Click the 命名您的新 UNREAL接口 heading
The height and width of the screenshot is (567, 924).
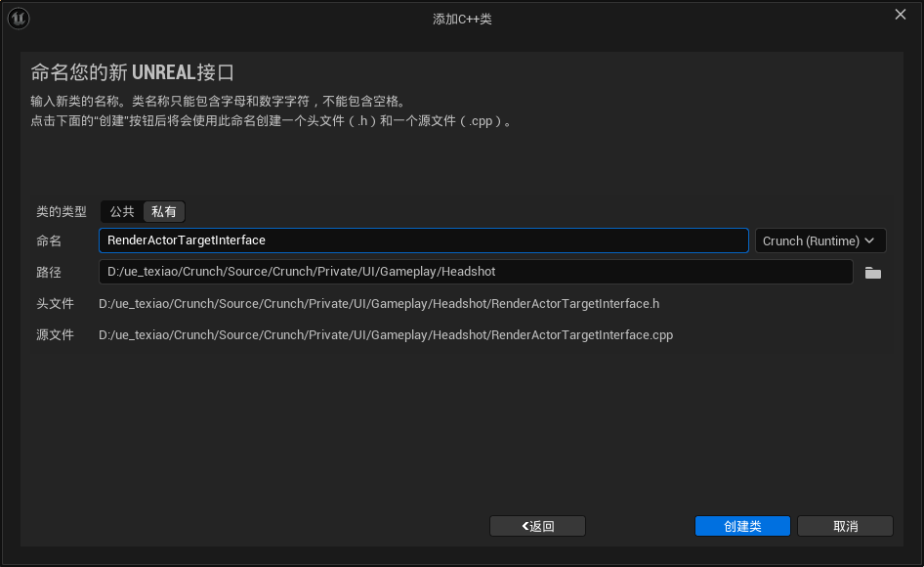[x=133, y=72]
